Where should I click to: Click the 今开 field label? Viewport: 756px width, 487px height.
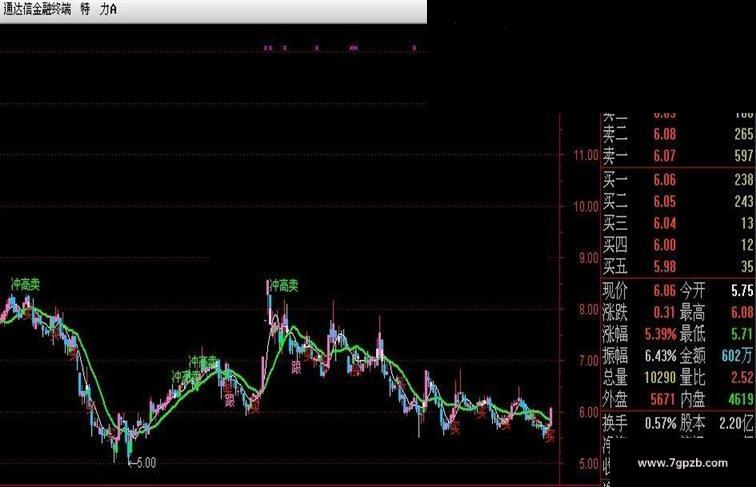coord(693,291)
